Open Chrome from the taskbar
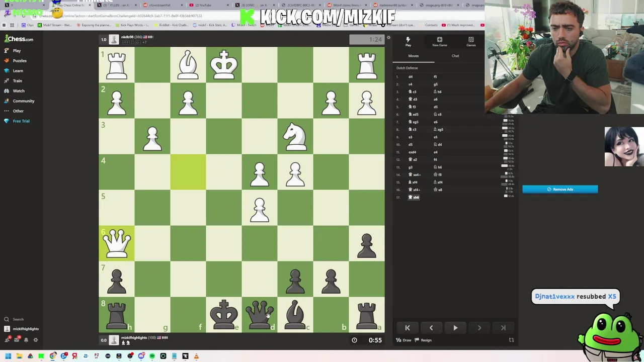 (53, 356)
